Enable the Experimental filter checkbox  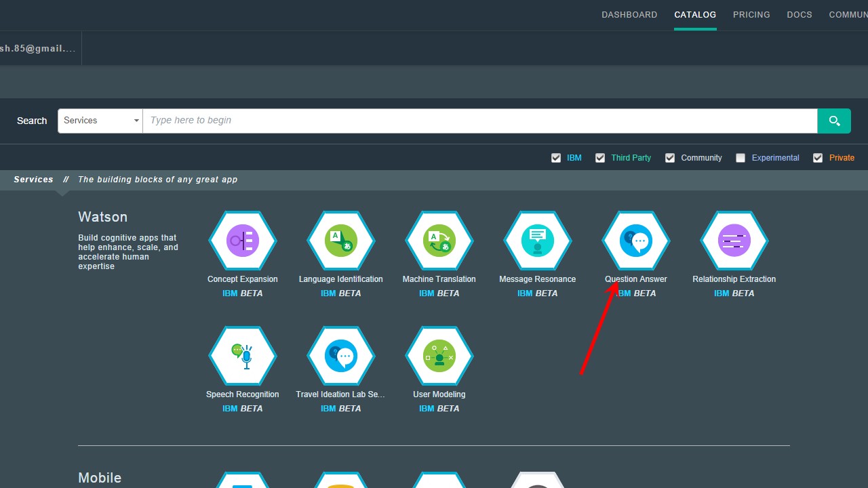point(741,158)
